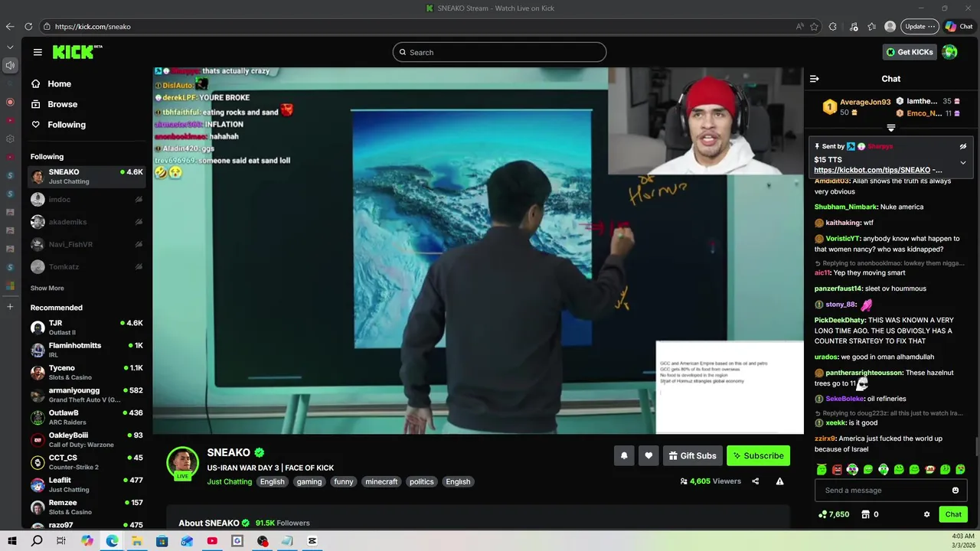Expand the gift leaderboard handle
Viewport: 980px width, 551px height.
point(891,128)
